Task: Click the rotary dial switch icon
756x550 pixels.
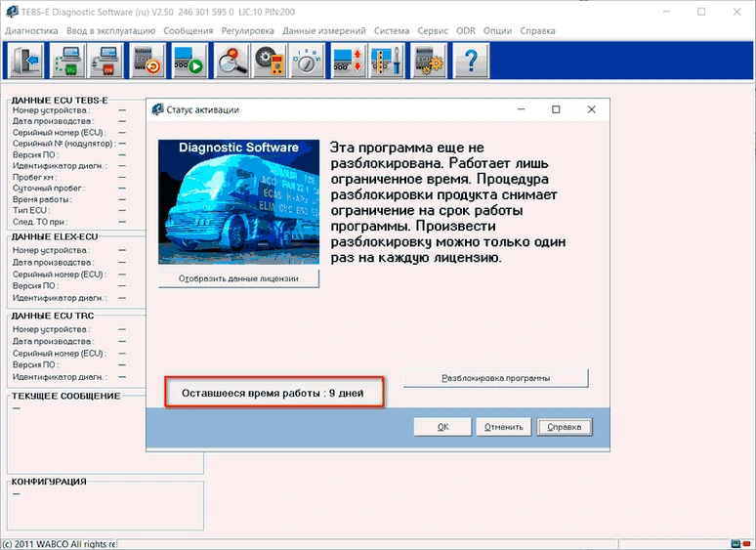Action: point(307,61)
